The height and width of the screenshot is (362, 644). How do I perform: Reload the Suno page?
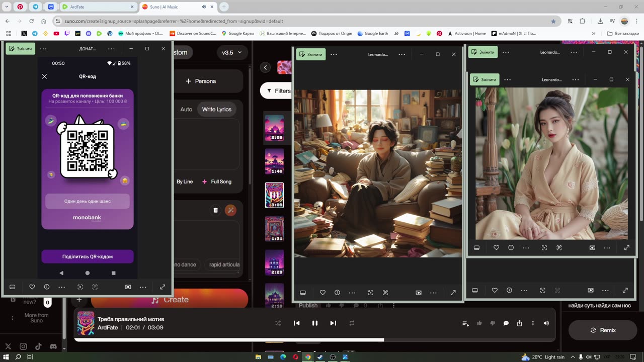[x=32, y=21]
